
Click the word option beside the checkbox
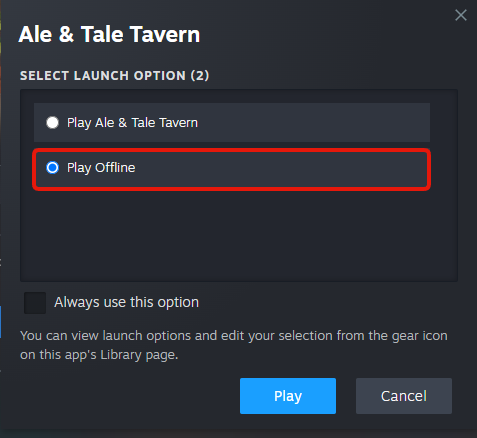[x=178, y=303]
